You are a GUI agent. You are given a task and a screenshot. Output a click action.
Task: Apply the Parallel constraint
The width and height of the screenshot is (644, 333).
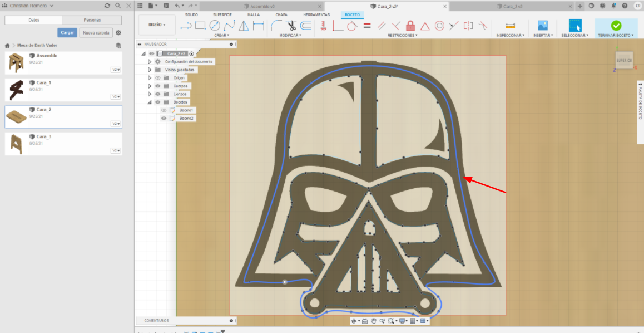(x=382, y=26)
